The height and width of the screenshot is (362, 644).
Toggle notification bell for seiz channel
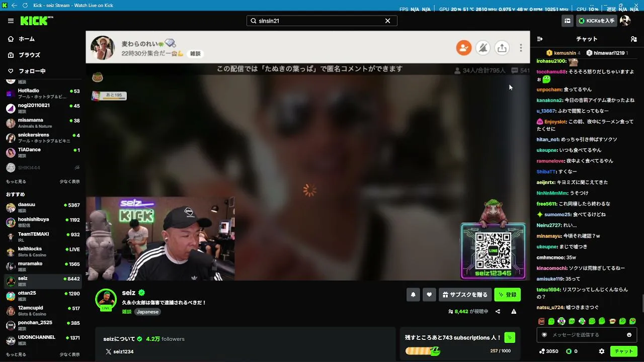413,295
